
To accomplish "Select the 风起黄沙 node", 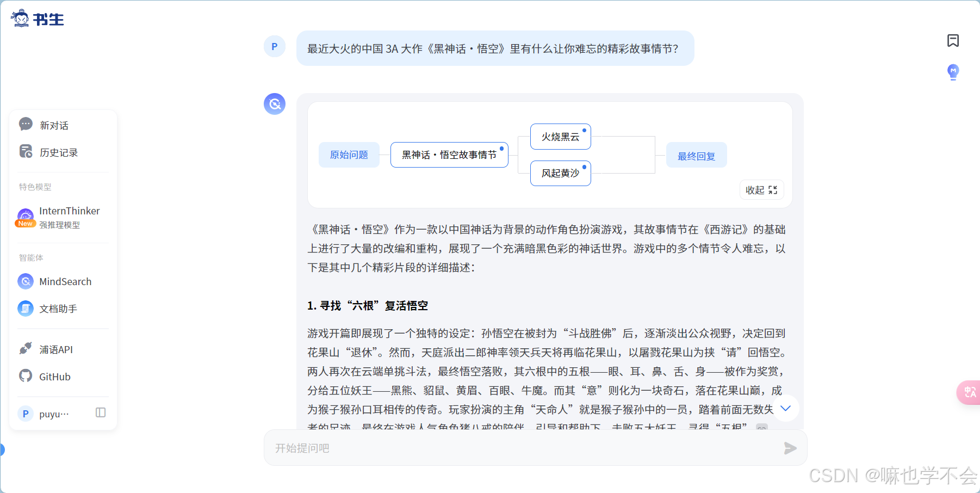I will (561, 173).
